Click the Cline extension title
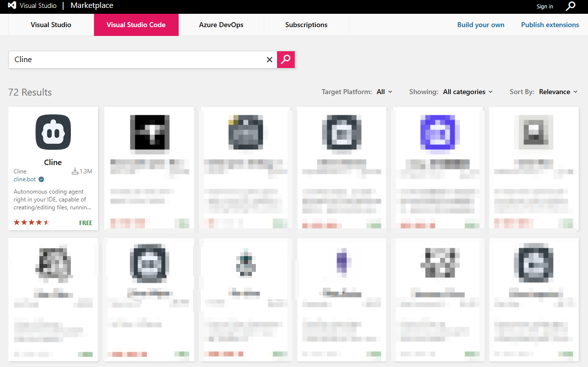 pos(53,162)
